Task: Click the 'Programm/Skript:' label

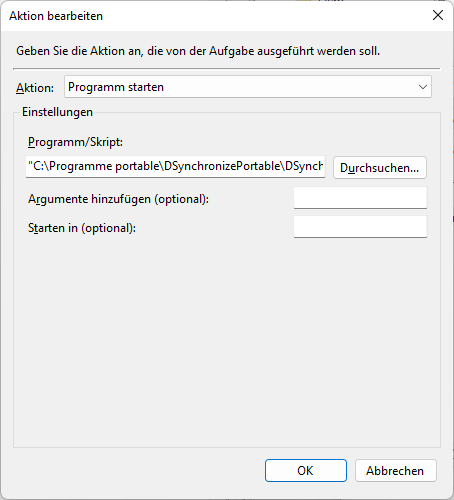Action: click(x=75, y=142)
